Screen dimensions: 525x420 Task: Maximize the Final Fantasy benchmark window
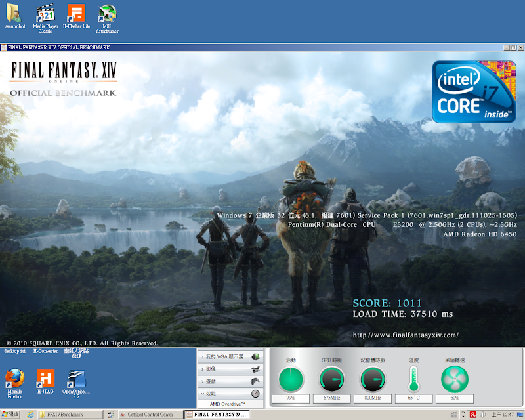click(514, 47)
